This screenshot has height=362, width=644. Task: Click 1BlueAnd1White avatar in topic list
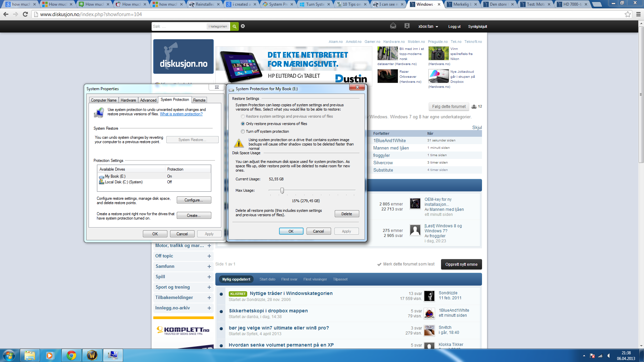429,313
